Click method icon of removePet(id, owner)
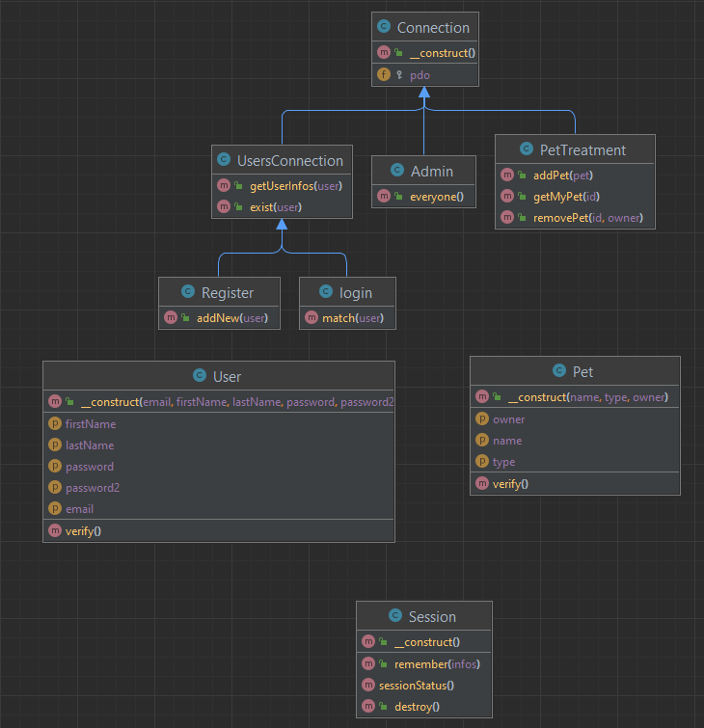 pyautogui.click(x=507, y=217)
